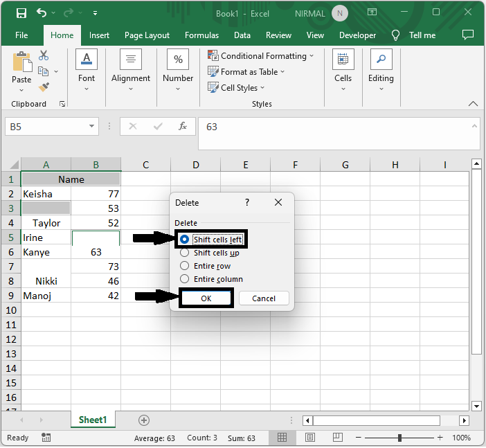
Task: Click the formula bar Enter checkmark icon
Action: [158, 126]
